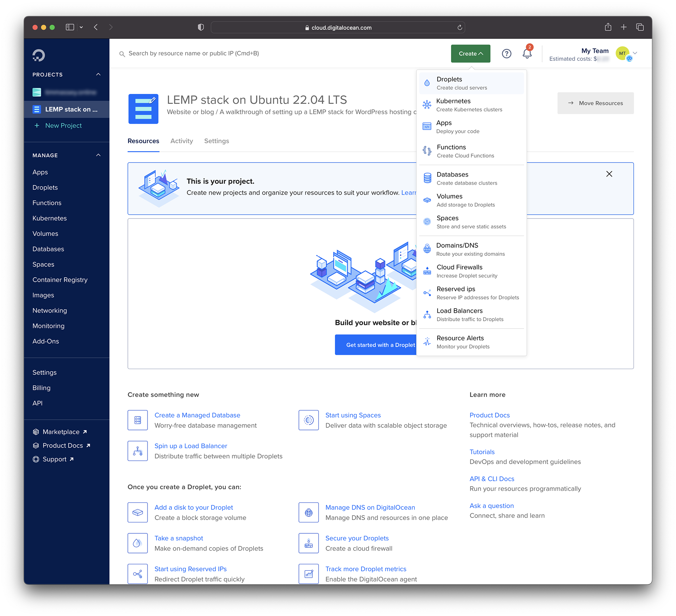Open Billing in the sidebar
The image size is (676, 616).
point(41,388)
